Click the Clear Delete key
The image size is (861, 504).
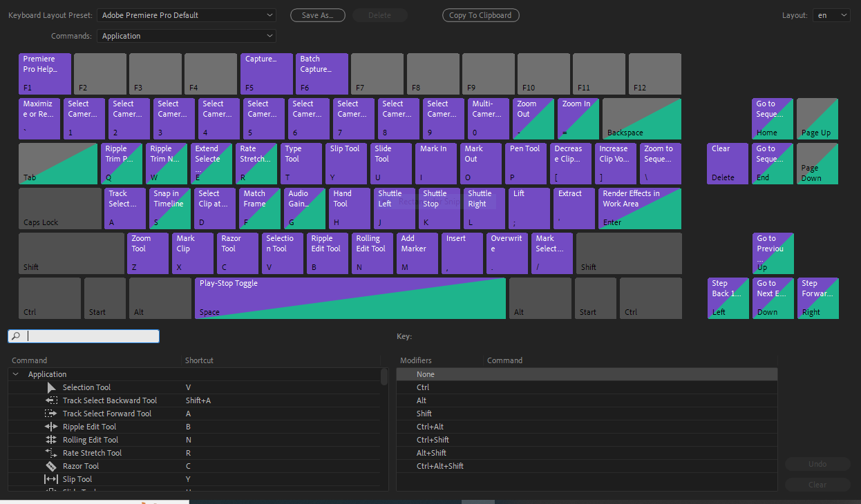728,164
